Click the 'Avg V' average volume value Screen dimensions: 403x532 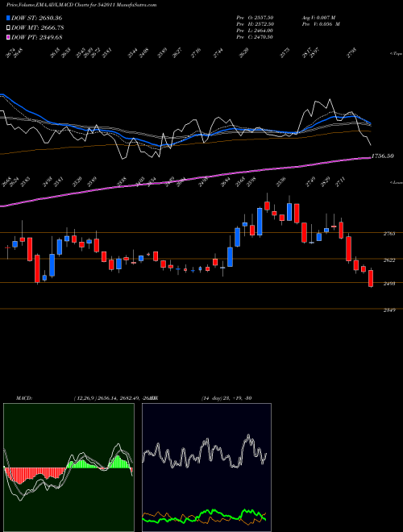(x=318, y=17)
